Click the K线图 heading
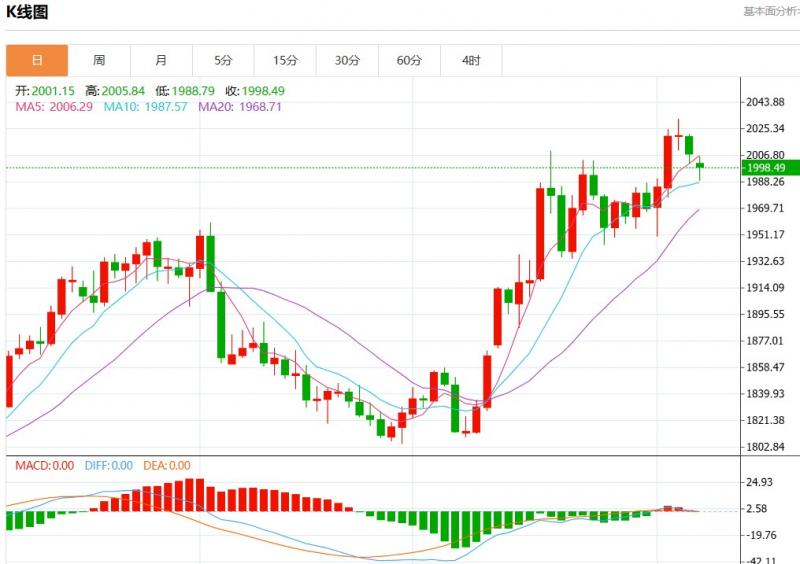Screen dimensions: 800x564 27,12
